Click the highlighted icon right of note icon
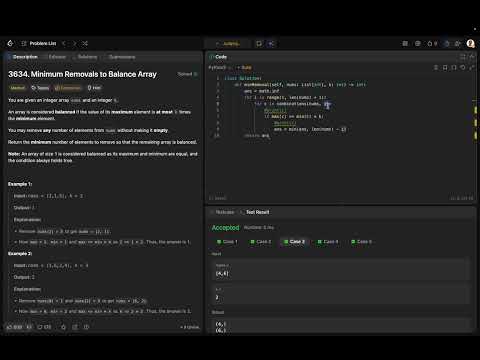 pyautogui.click(x=271, y=44)
